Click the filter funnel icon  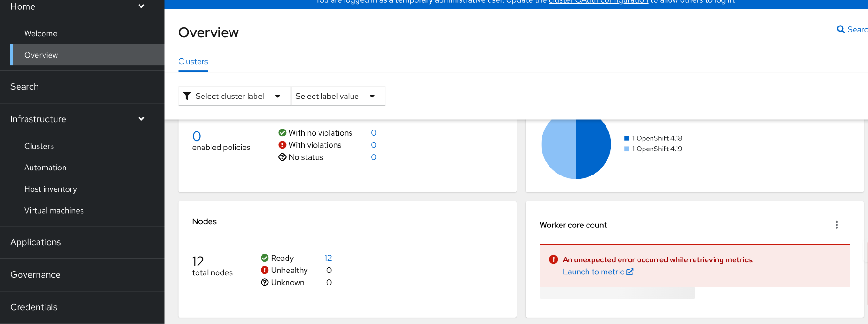point(187,96)
